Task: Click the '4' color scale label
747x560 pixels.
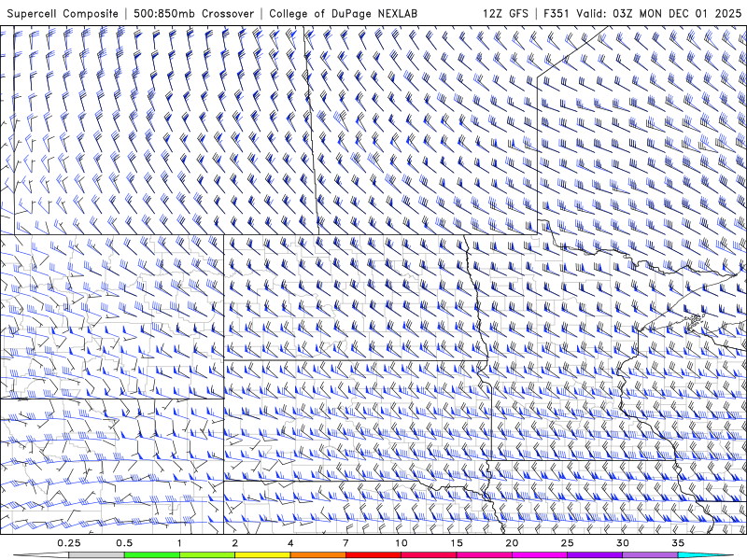Action: [x=290, y=543]
